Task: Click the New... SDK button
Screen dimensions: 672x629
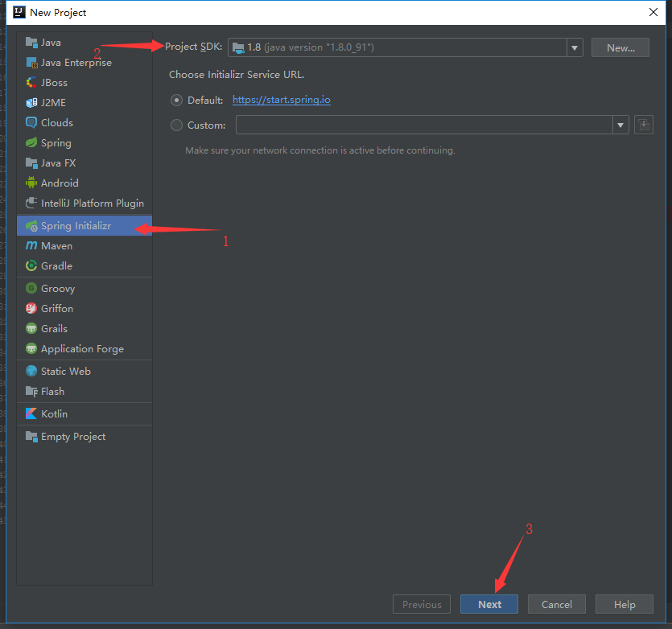Action: 620,47
